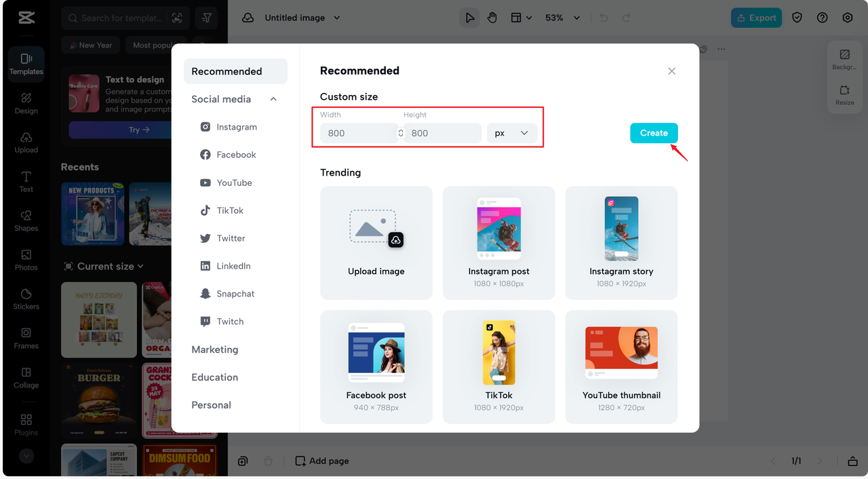Close the Recommended size dialog

coord(671,71)
